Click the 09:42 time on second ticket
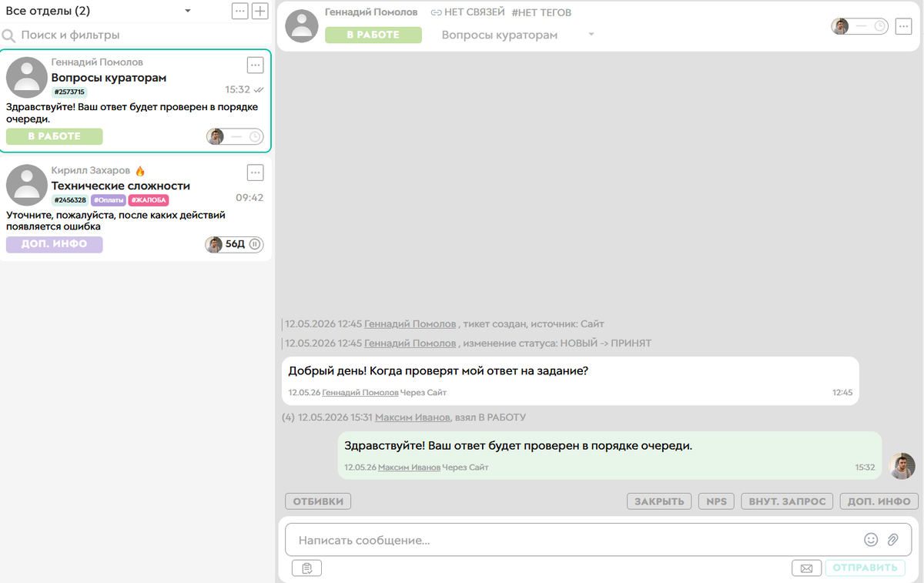Image resolution: width=924 pixels, height=583 pixels. point(249,198)
